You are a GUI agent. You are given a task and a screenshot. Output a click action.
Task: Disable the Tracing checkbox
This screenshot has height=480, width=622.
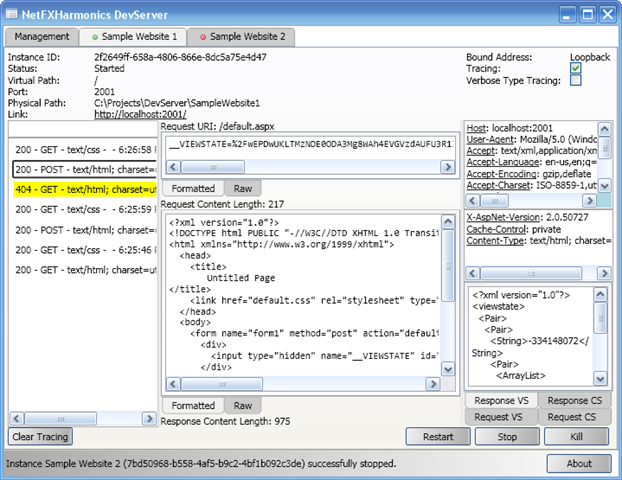click(576, 68)
